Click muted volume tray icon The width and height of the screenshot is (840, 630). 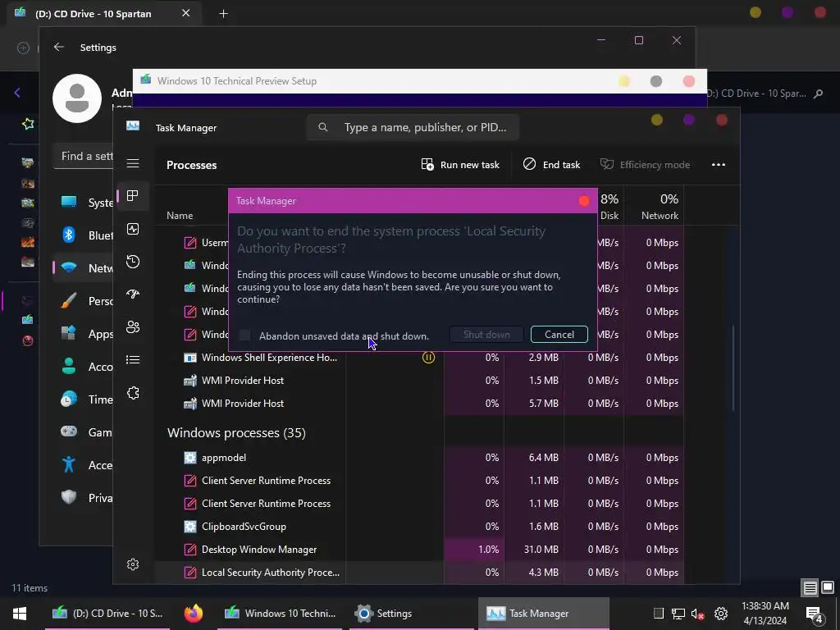point(697,614)
